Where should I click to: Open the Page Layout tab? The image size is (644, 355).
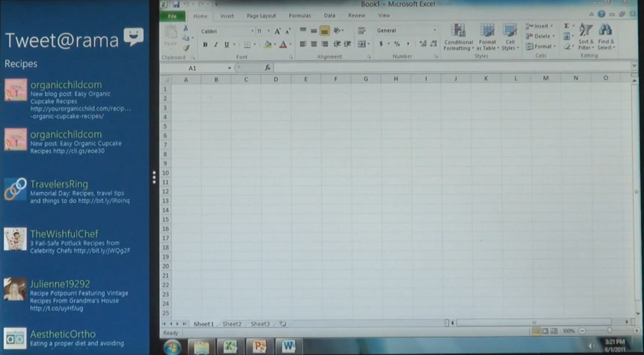pos(261,16)
